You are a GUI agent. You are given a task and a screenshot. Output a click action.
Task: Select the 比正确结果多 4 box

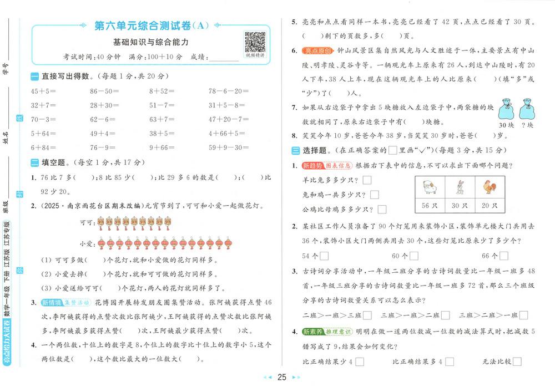[x=450, y=362]
